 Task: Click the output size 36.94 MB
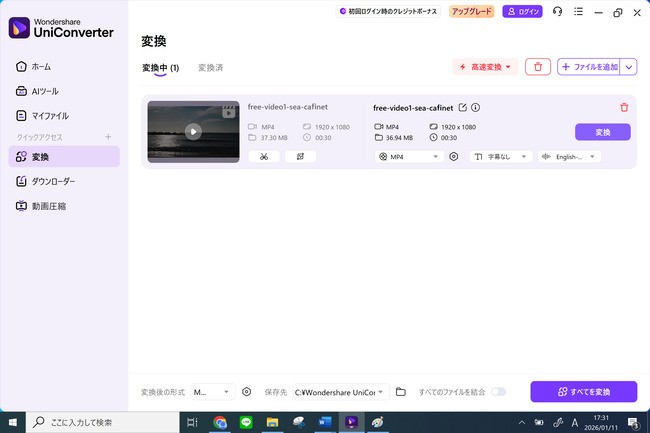click(399, 138)
